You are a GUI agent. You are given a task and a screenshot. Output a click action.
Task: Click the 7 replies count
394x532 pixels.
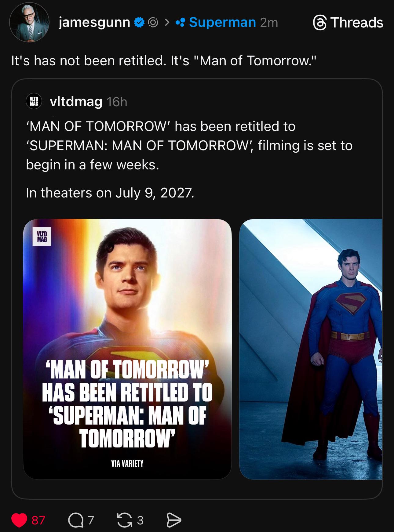tap(91, 520)
